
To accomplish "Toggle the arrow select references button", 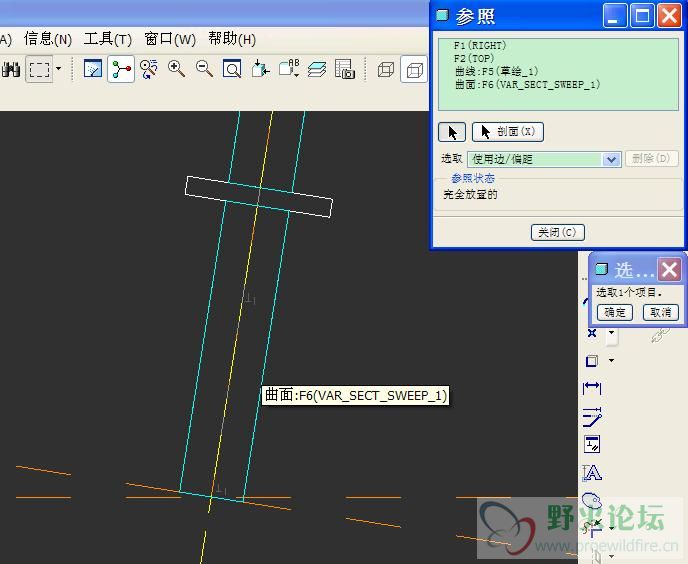I will click(x=452, y=132).
